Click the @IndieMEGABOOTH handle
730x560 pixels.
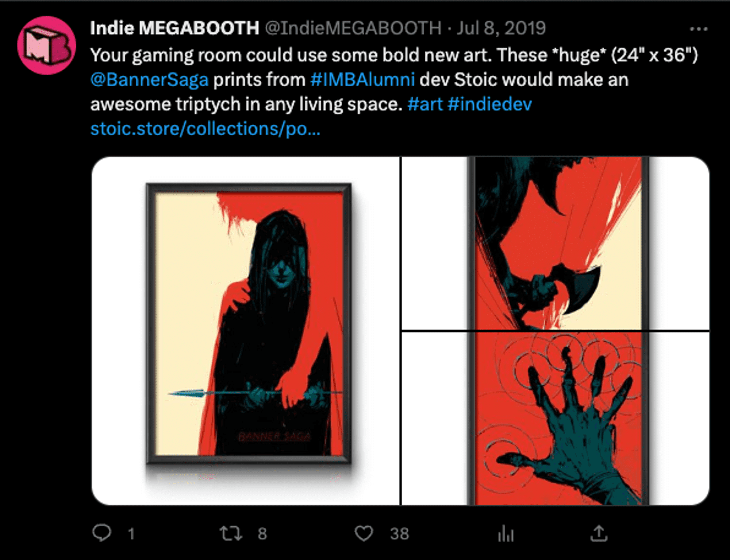click(353, 28)
